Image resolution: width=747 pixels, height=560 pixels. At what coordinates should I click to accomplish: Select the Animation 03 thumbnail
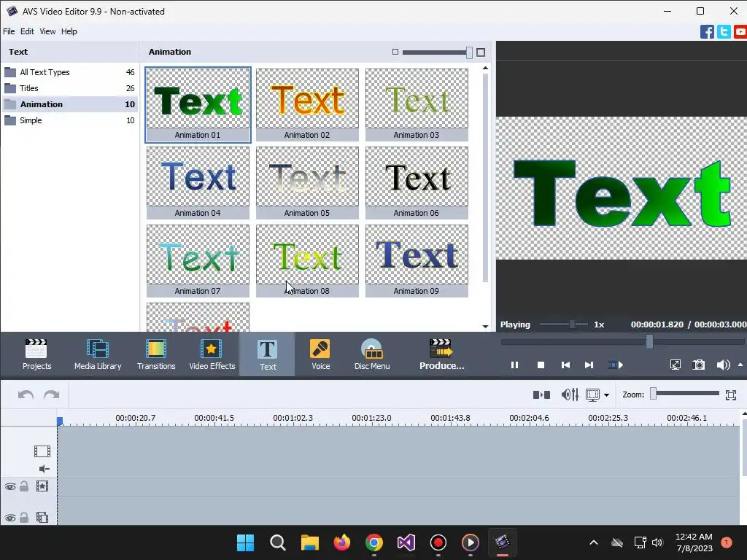[x=417, y=105]
